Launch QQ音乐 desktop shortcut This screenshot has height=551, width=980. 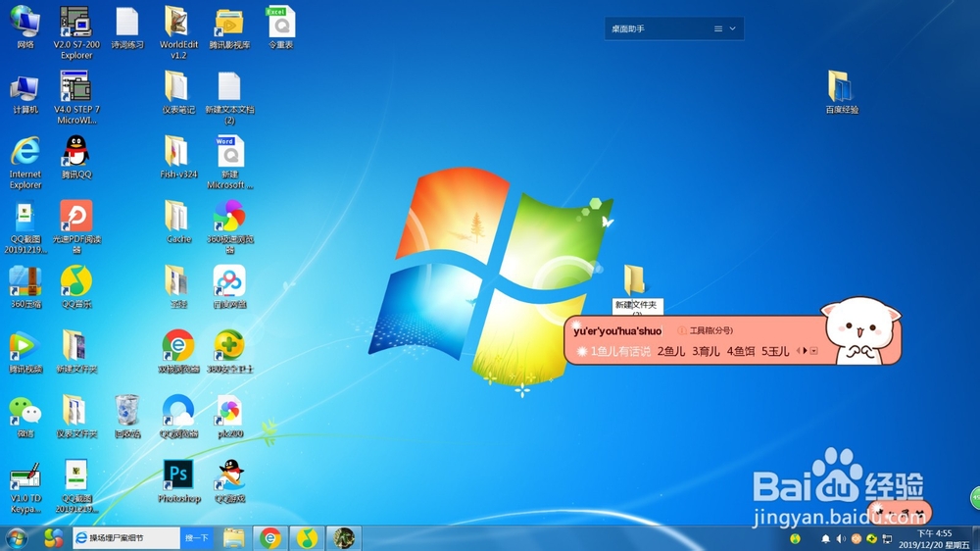pos(76,287)
